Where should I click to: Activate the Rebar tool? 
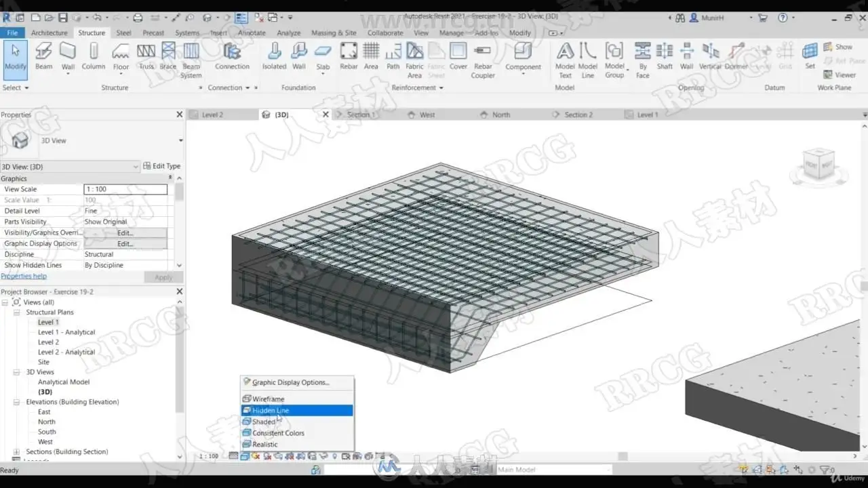click(x=349, y=56)
